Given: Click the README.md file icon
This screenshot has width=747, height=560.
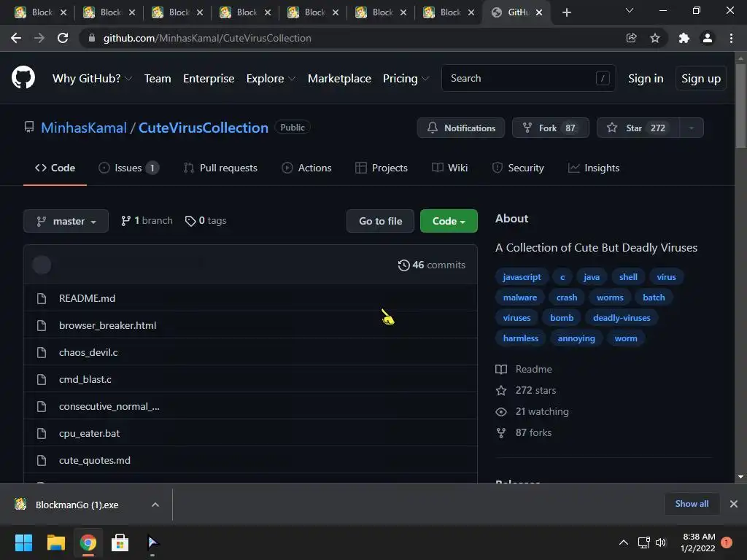Looking at the screenshot, I should [42, 298].
